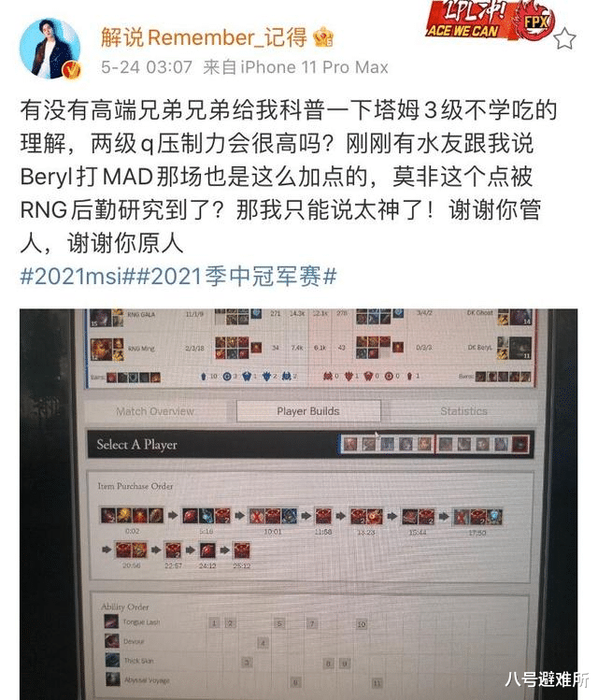The image size is (598, 700).
Task: Click the first item at 0:02
Action: (x=108, y=516)
